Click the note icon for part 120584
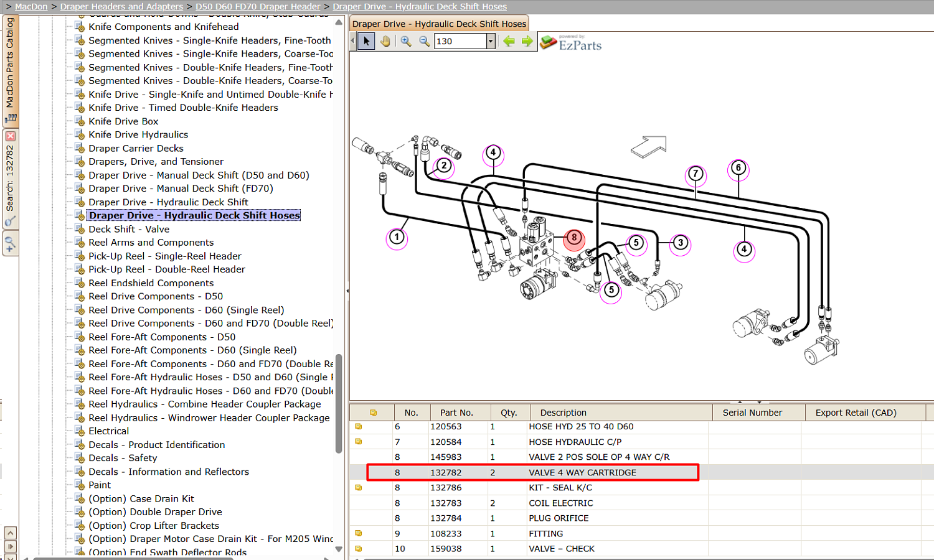The width and height of the screenshot is (934, 560). (x=359, y=442)
